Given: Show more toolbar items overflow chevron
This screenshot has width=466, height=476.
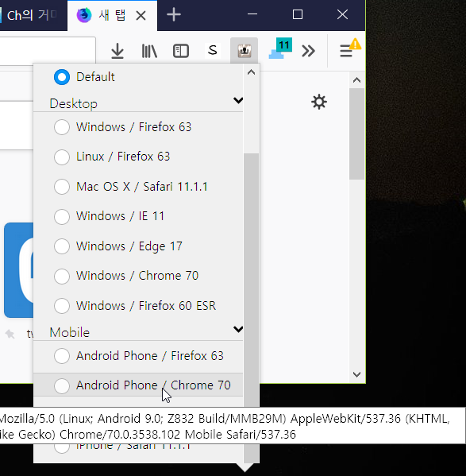Looking at the screenshot, I should point(308,51).
